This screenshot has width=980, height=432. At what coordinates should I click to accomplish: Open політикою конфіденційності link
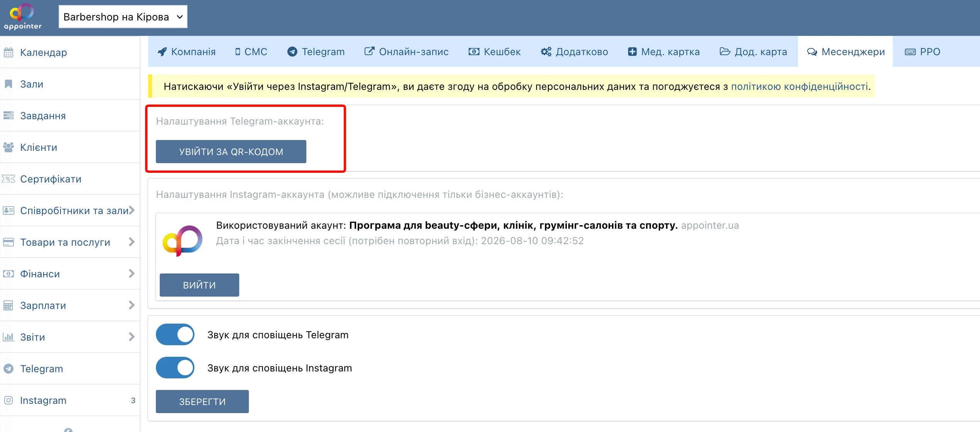(x=799, y=86)
